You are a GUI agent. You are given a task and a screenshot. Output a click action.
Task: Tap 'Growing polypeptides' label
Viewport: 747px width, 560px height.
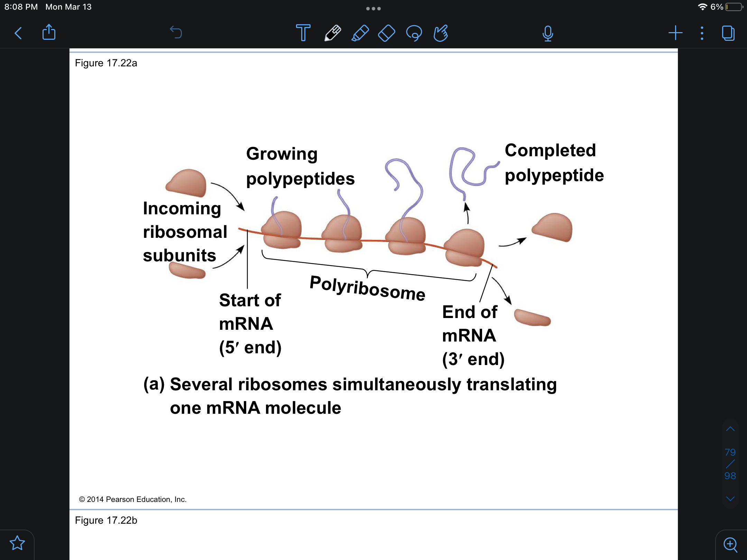300,166
